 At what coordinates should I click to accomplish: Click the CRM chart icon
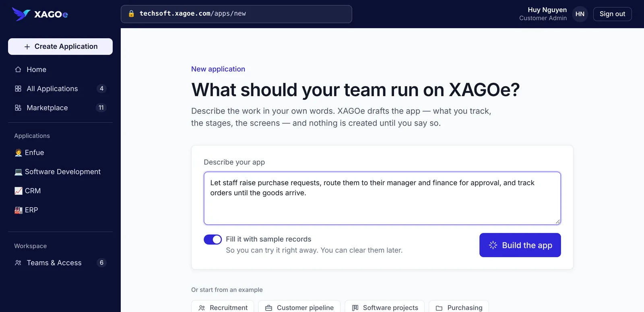click(x=18, y=191)
